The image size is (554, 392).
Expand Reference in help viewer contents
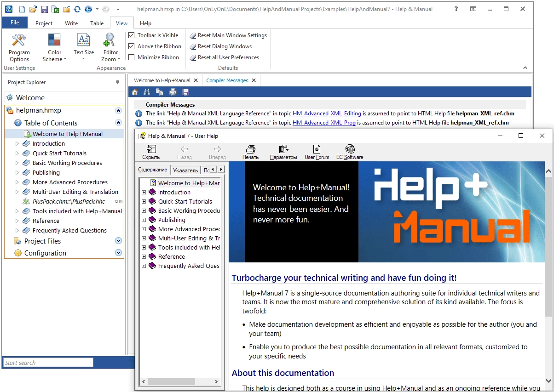tap(144, 256)
